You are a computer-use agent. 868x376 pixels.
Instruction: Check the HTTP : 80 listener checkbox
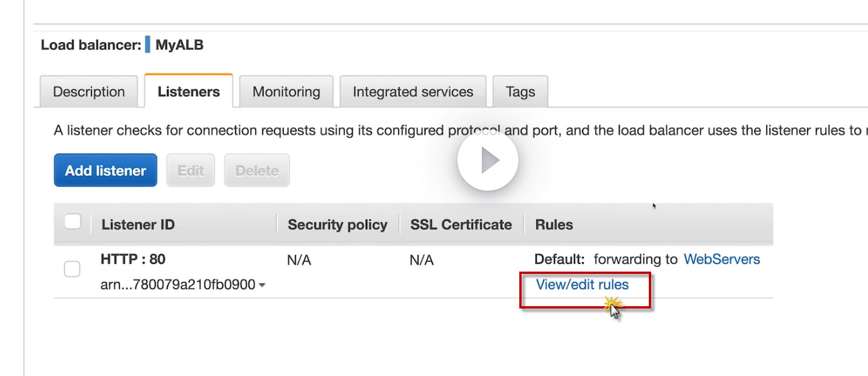72,269
